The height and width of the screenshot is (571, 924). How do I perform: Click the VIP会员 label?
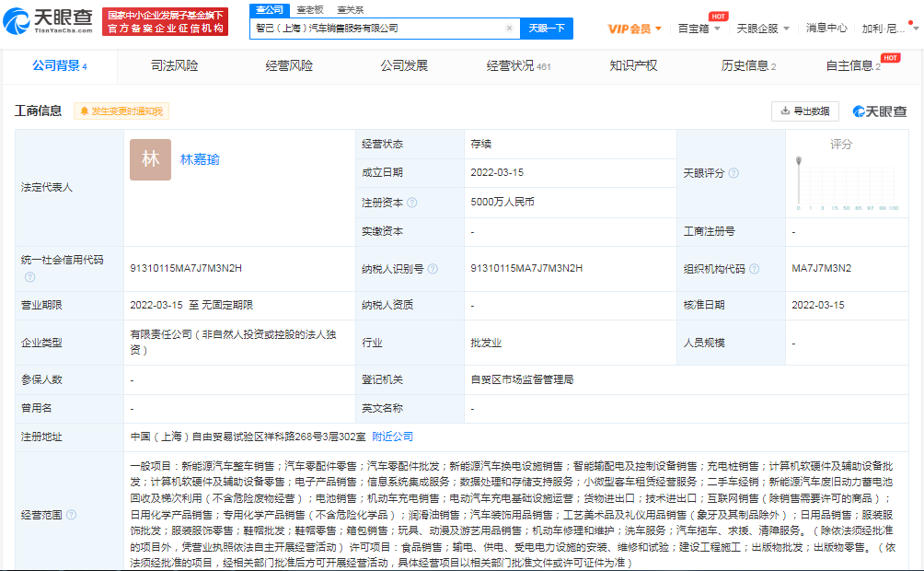pyautogui.click(x=629, y=29)
